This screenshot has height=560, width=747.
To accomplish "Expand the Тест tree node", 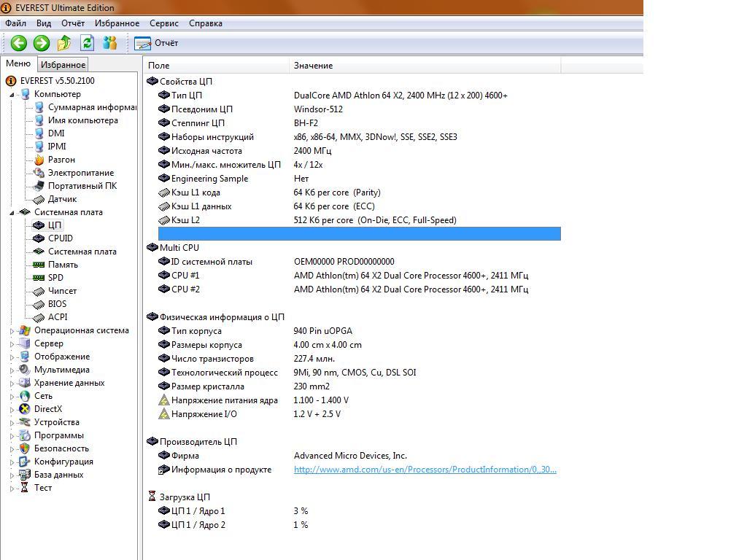I will 12,488.
